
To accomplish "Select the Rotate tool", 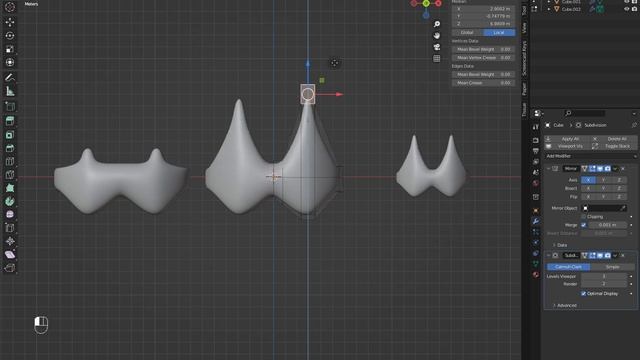I will pyautogui.click(x=10, y=36).
